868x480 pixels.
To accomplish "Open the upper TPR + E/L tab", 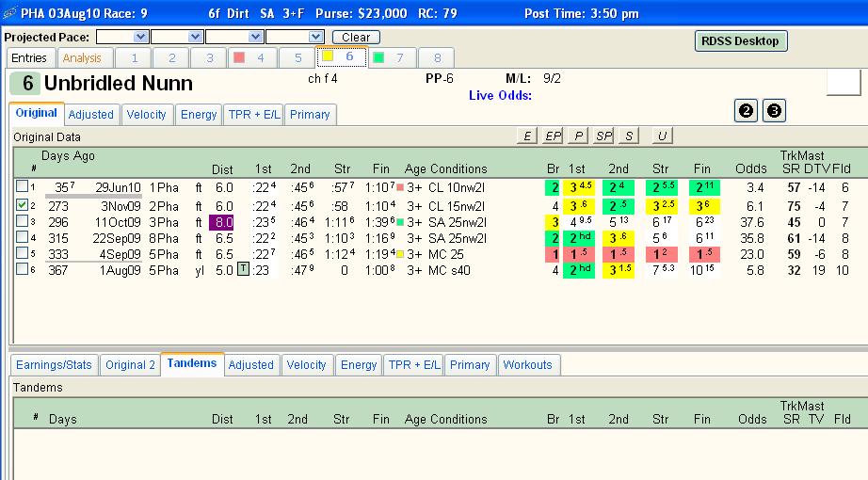I will [254, 115].
